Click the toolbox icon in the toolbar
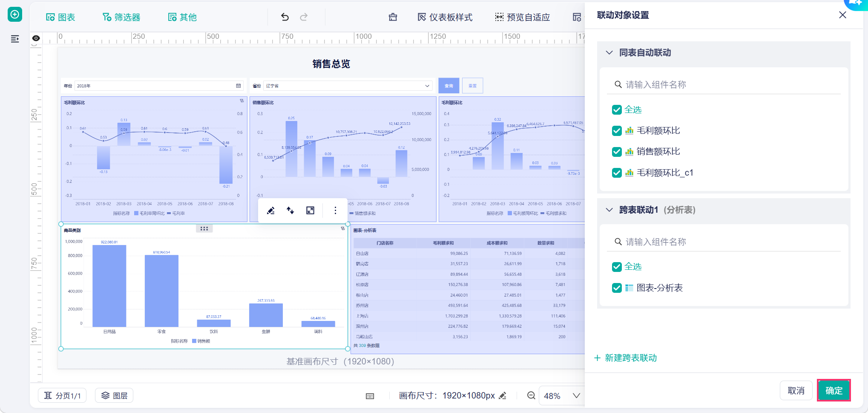The height and width of the screenshot is (413, 868). coord(393,17)
